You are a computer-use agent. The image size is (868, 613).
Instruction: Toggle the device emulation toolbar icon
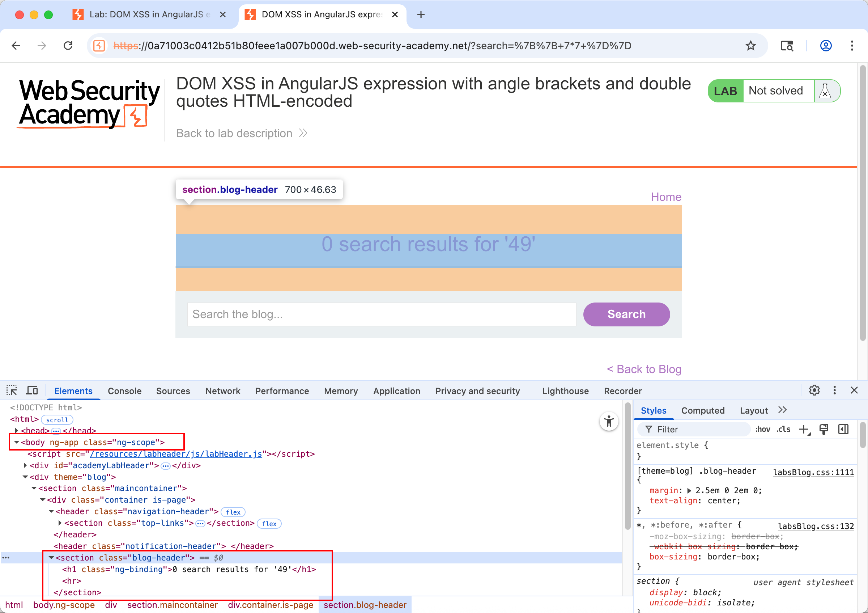33,390
